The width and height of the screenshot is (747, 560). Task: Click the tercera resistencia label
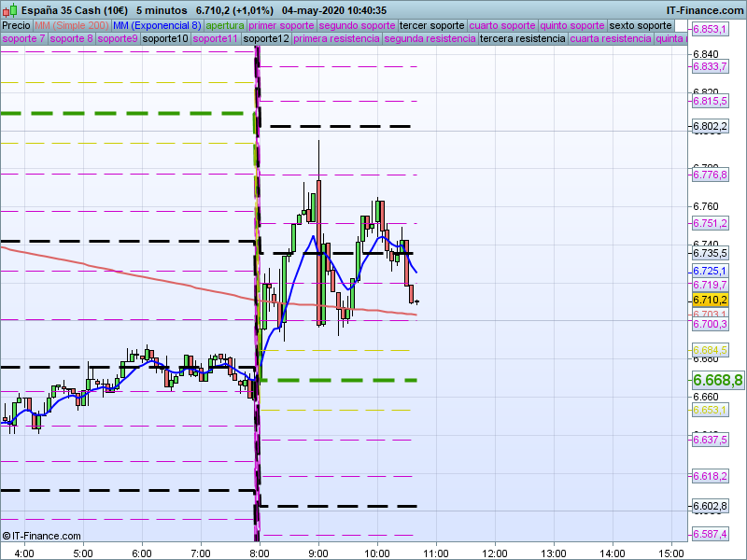coord(521,39)
